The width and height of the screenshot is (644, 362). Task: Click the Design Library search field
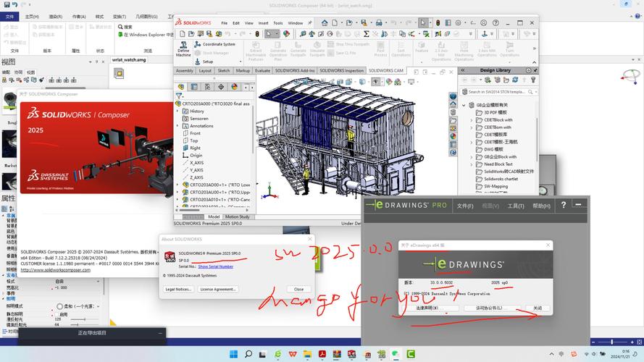pos(499,92)
